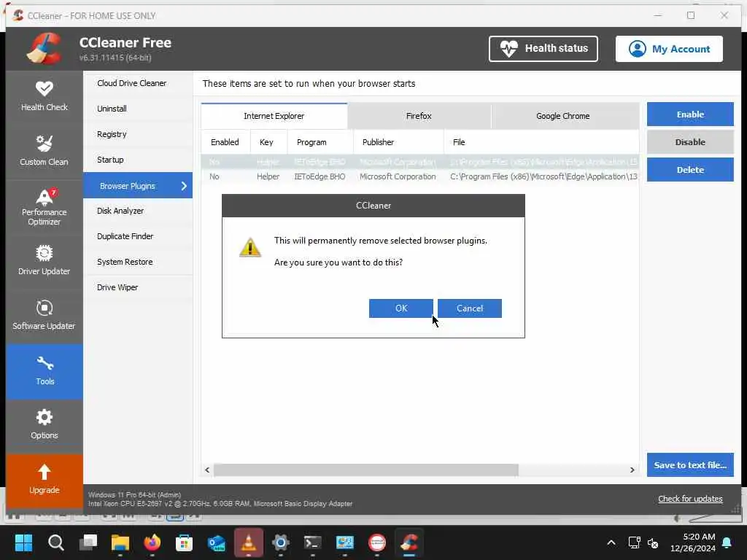
Task: Select second IEToEdge BHO row
Action: 419,176
